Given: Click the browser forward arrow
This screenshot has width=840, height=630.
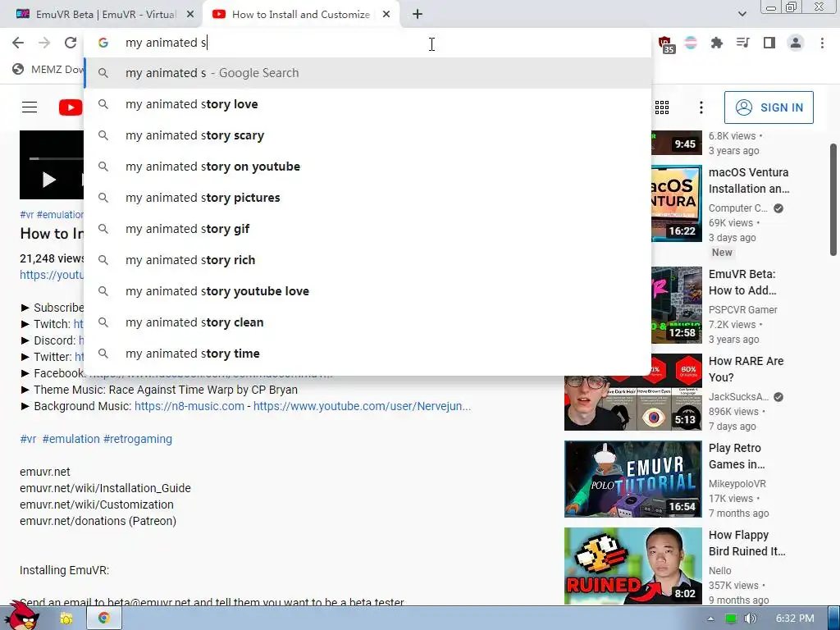Looking at the screenshot, I should (x=44, y=43).
